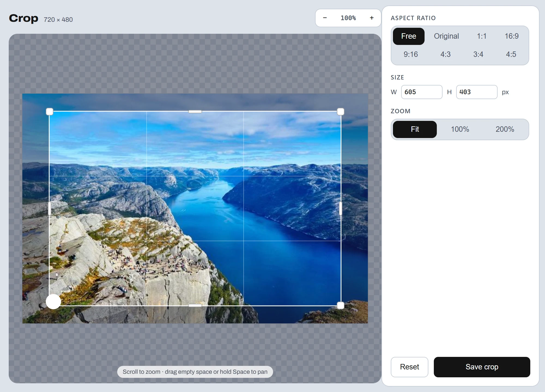Choose the 16:9 aspect ratio
The width and height of the screenshot is (545, 392).
pyautogui.click(x=511, y=36)
